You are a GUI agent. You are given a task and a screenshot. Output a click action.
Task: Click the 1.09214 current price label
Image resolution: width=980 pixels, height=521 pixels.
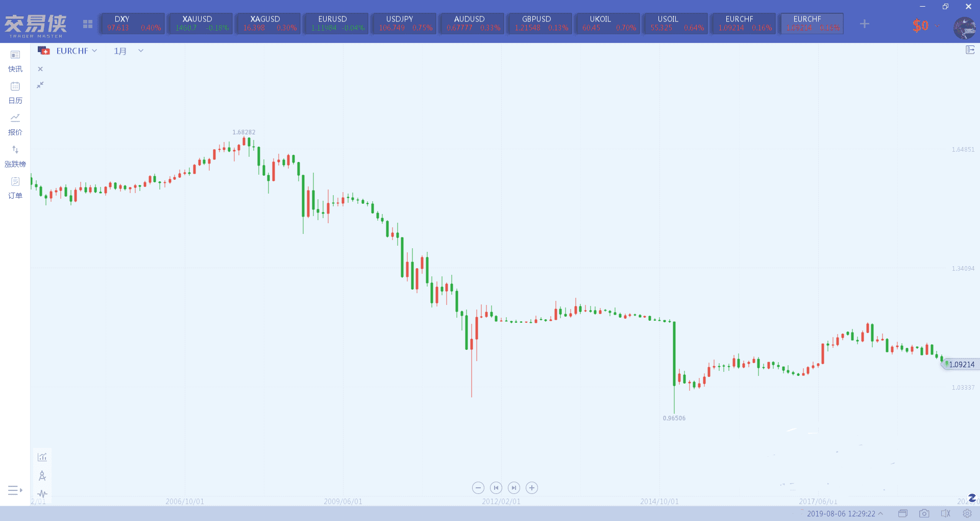pos(961,364)
